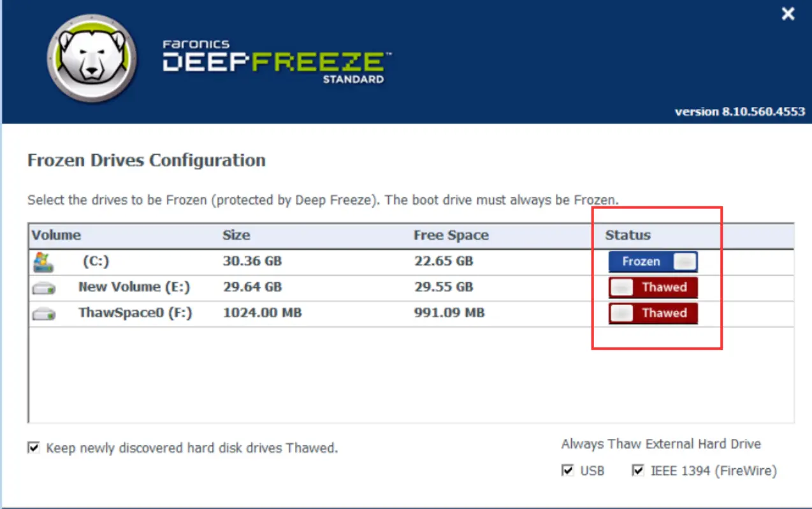Switch New Volume (E:) from Thawed to Frozen
The image size is (812, 509).
click(x=653, y=287)
